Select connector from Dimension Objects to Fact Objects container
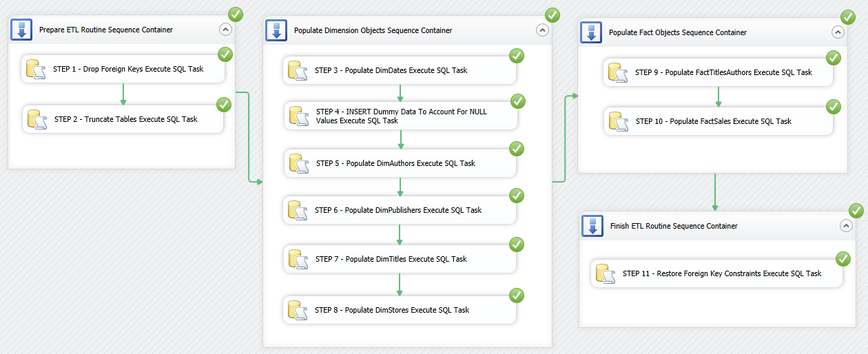 pos(566,139)
